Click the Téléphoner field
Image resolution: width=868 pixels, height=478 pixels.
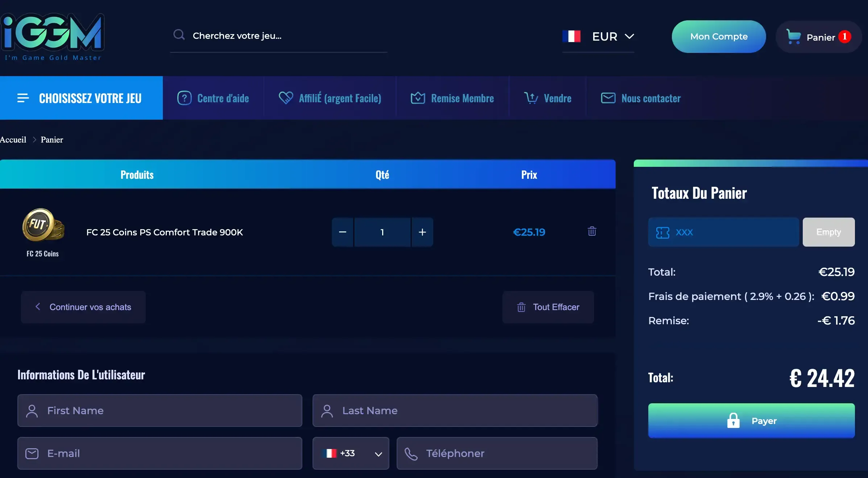[497, 453]
